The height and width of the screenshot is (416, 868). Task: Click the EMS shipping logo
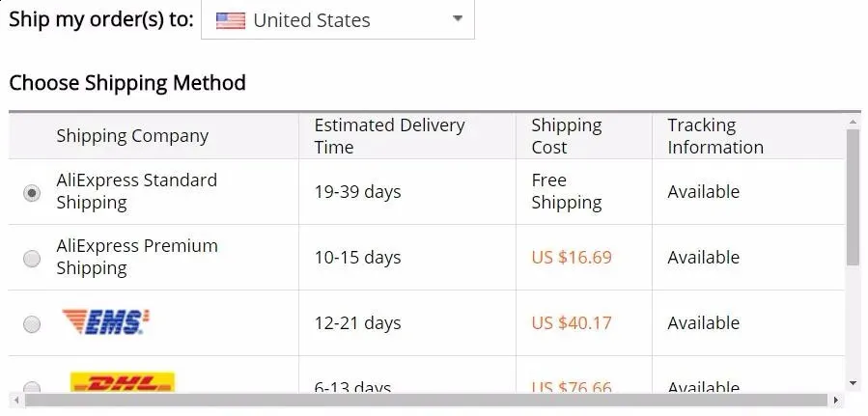tap(105, 321)
